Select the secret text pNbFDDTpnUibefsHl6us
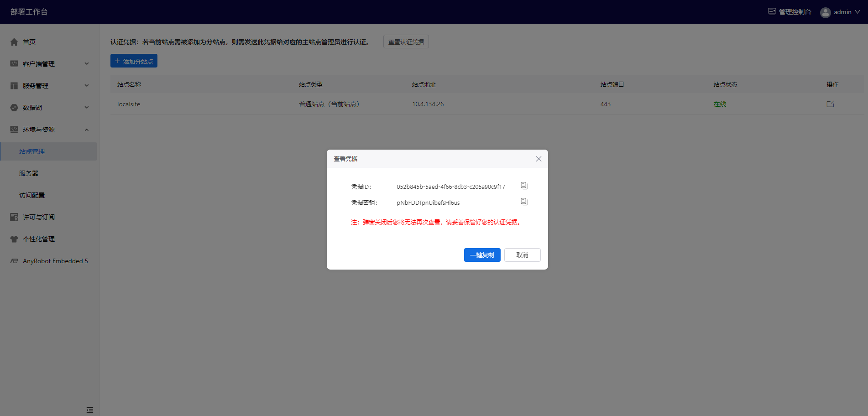The image size is (868, 416). click(428, 203)
